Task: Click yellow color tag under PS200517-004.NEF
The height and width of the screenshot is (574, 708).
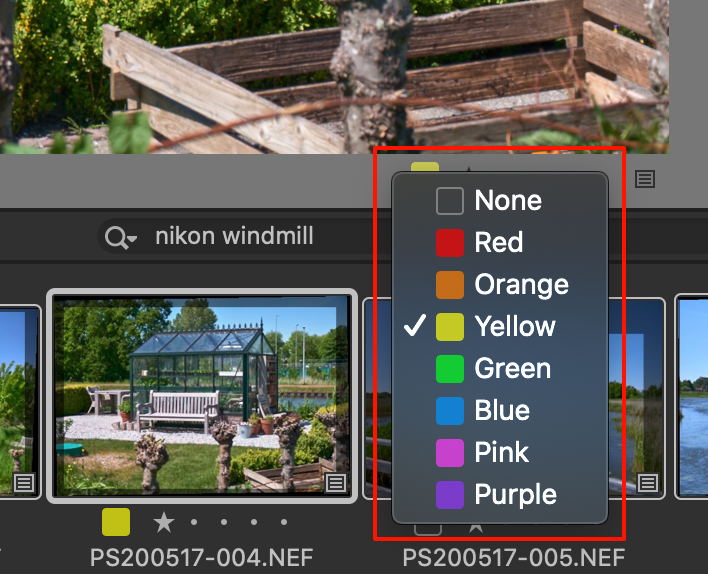Action: pos(116,522)
